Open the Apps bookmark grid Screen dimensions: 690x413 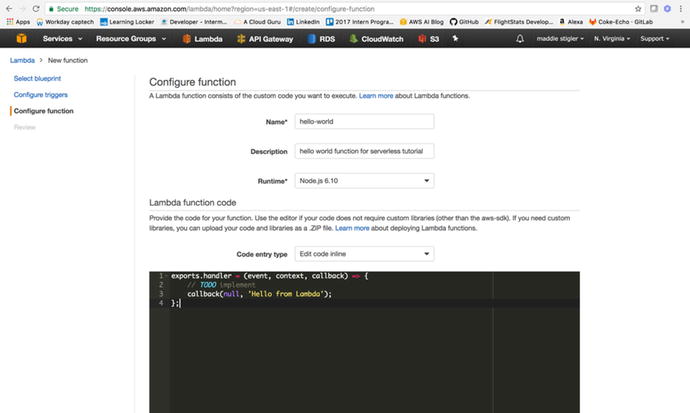(x=18, y=22)
